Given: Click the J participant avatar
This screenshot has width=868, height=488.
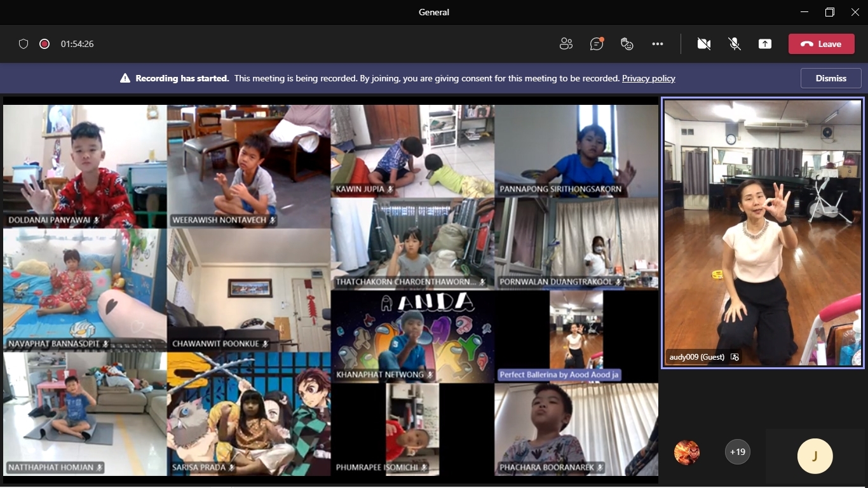Looking at the screenshot, I should click(815, 456).
